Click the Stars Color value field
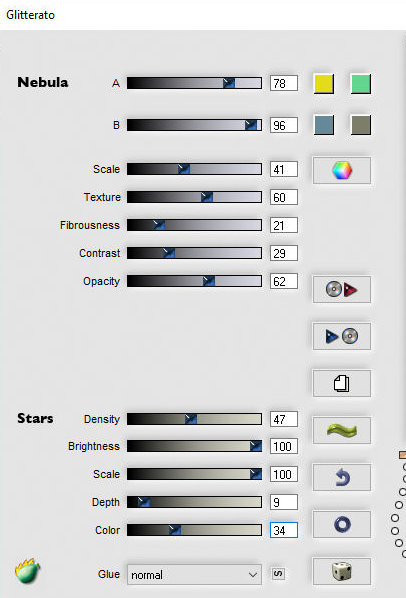 (284, 530)
